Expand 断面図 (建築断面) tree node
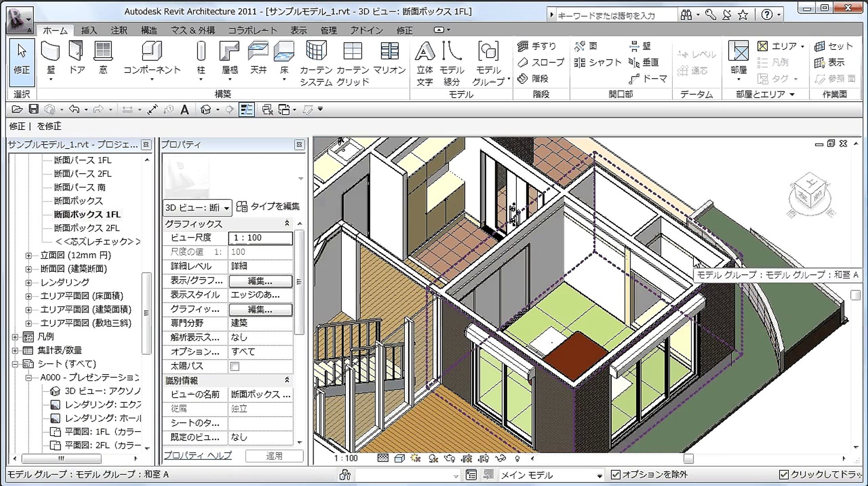This screenshot has height=486, width=868. [x=28, y=269]
